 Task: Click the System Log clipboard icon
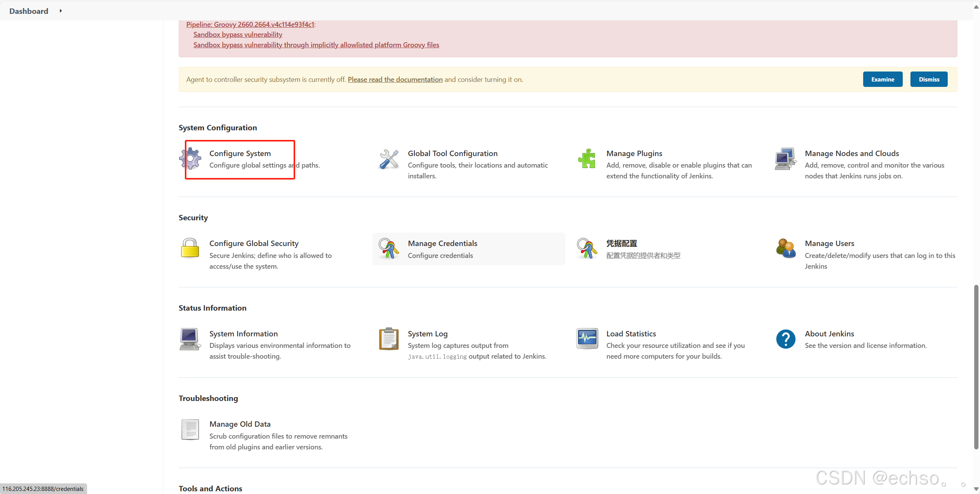point(389,339)
